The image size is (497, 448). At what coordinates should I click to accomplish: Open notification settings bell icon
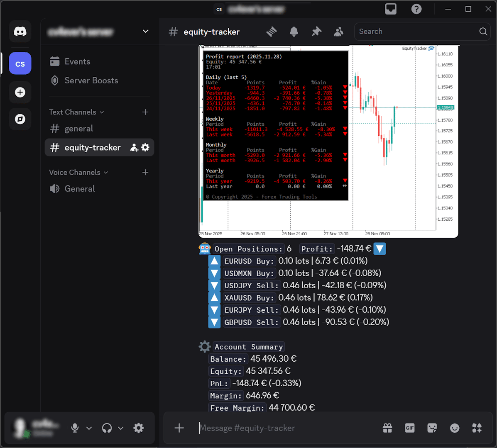(x=294, y=32)
